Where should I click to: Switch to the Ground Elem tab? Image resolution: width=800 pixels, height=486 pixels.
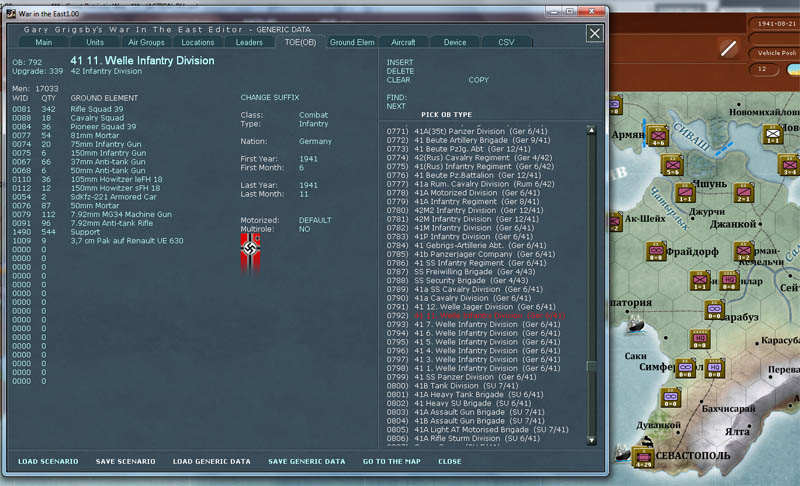(352, 42)
